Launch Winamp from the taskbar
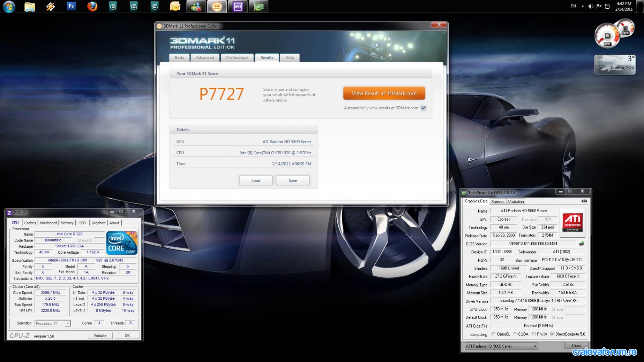 pyautogui.click(x=51, y=6)
